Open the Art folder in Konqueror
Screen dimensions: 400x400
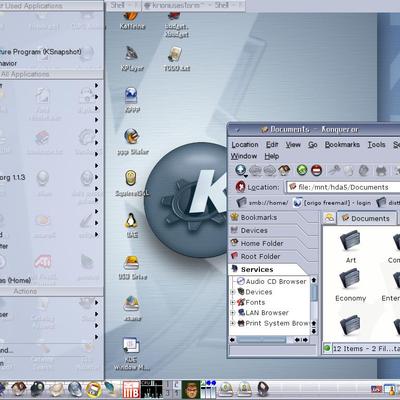click(x=350, y=247)
